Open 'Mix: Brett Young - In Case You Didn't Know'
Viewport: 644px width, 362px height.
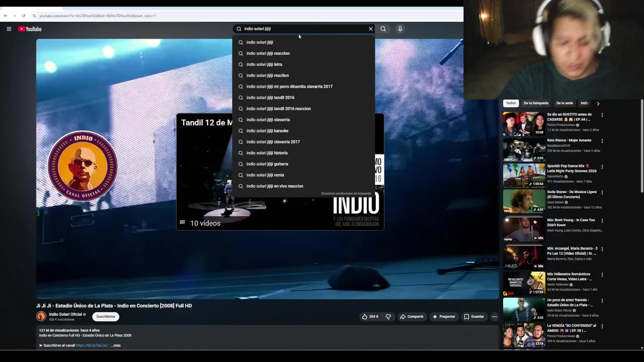coord(572,222)
